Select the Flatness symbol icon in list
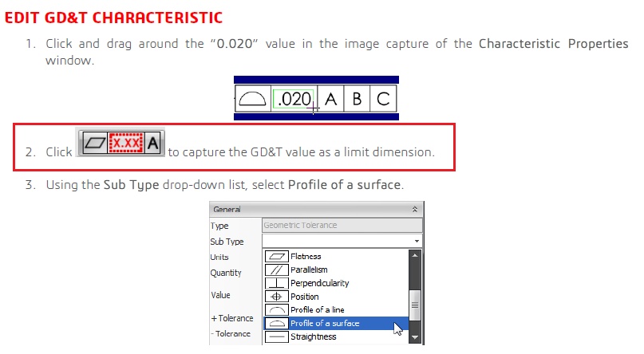Image resolution: width=644 pixels, height=354 pixels. pos(276,257)
